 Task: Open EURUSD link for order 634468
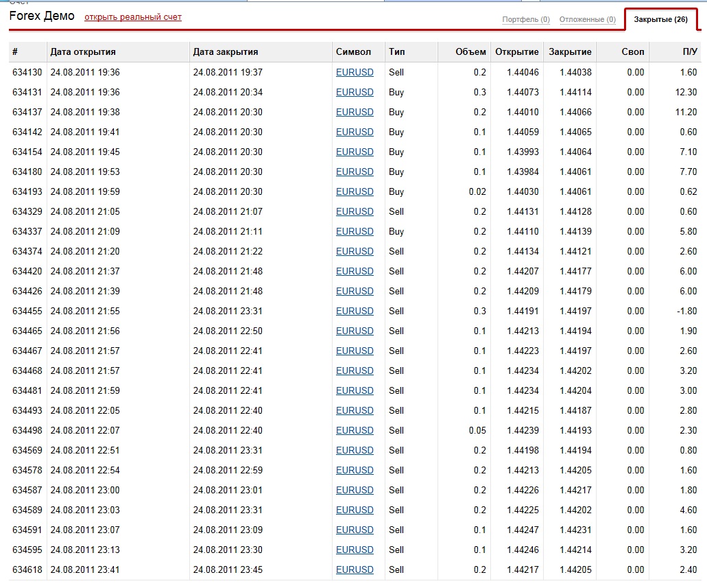click(355, 371)
